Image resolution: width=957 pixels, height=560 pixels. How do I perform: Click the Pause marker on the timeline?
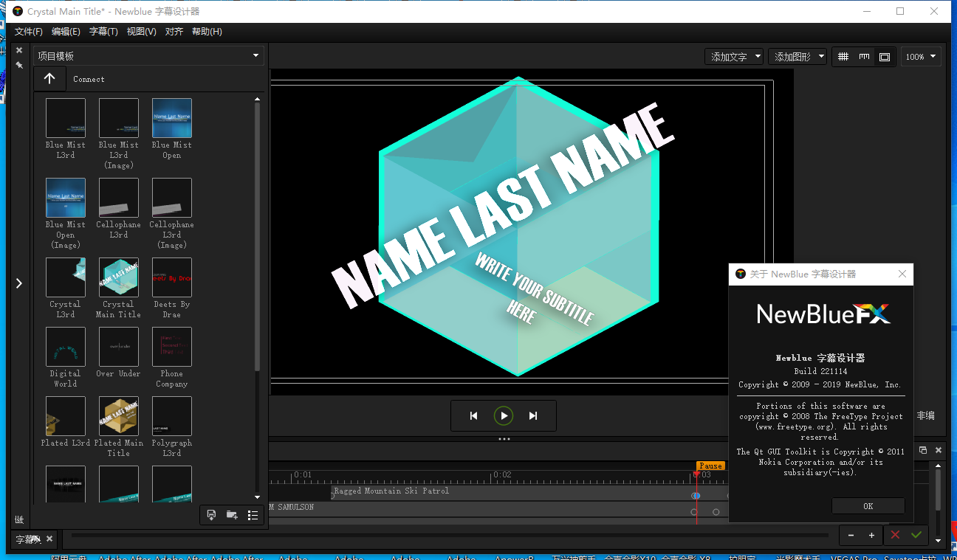tap(710, 466)
